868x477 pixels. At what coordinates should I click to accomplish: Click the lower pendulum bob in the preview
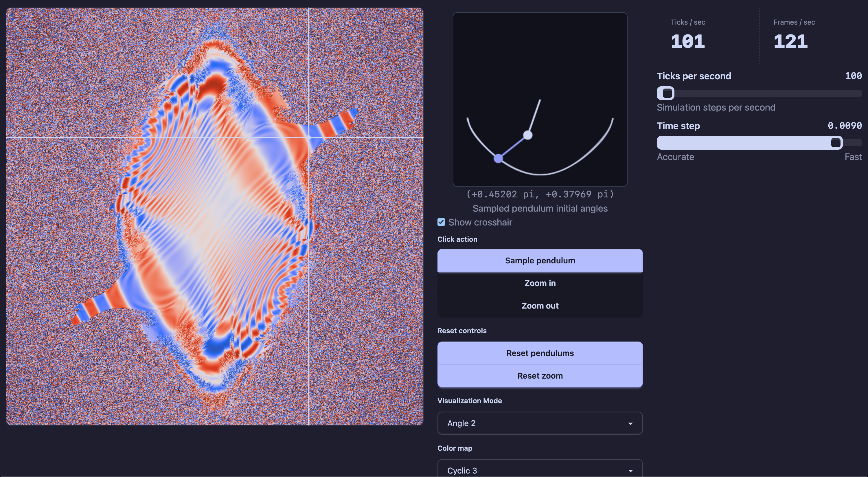[x=498, y=158]
